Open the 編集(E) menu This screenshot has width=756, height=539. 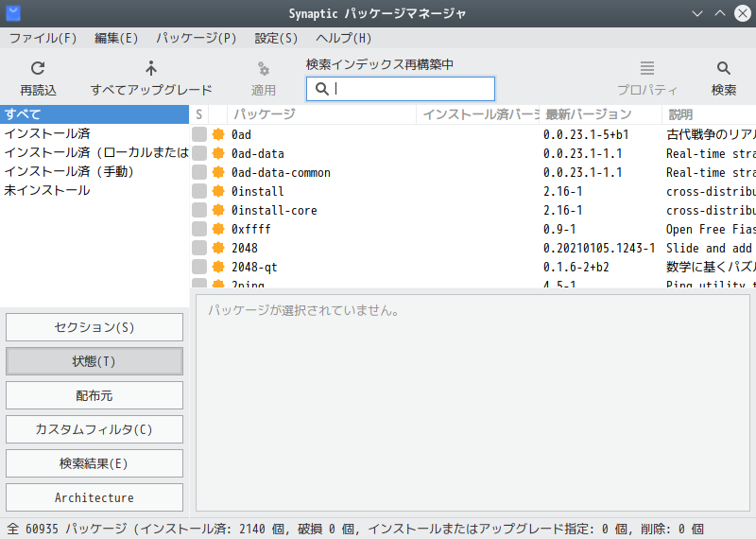point(116,38)
